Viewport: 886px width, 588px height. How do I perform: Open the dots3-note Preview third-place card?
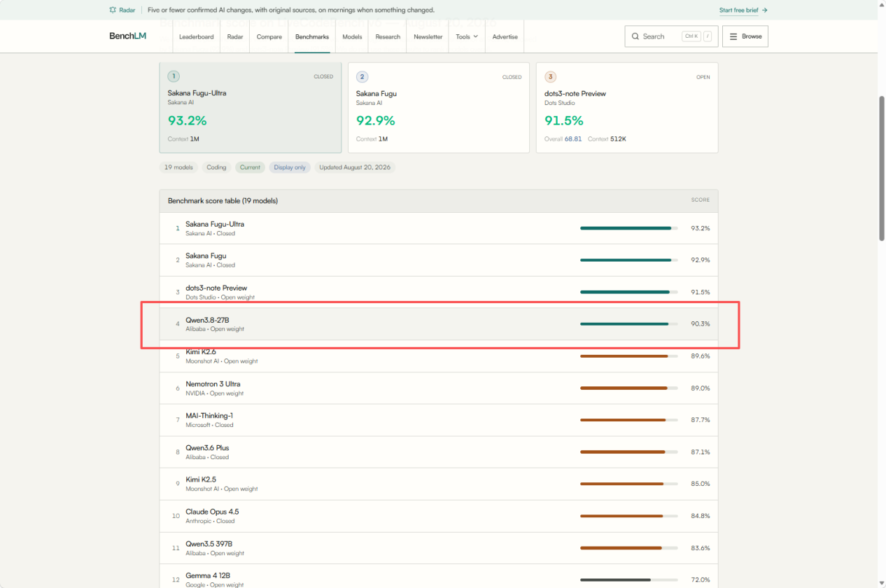coord(627,108)
